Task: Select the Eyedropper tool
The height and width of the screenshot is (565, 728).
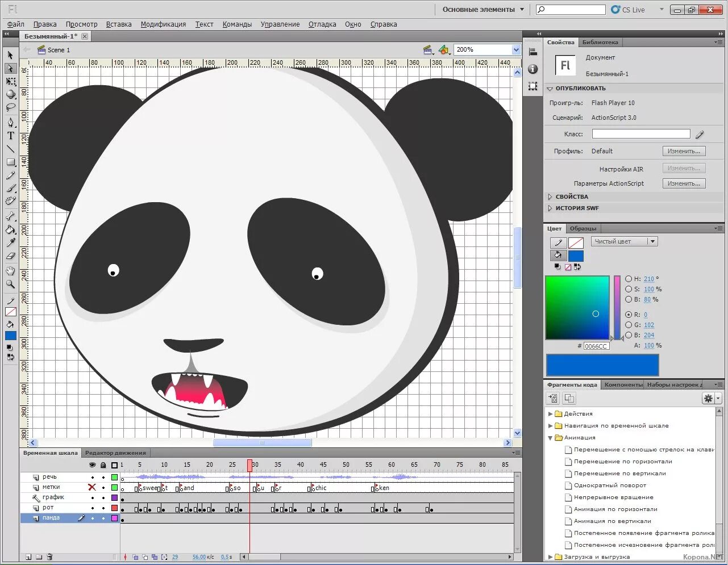Action: (10, 243)
